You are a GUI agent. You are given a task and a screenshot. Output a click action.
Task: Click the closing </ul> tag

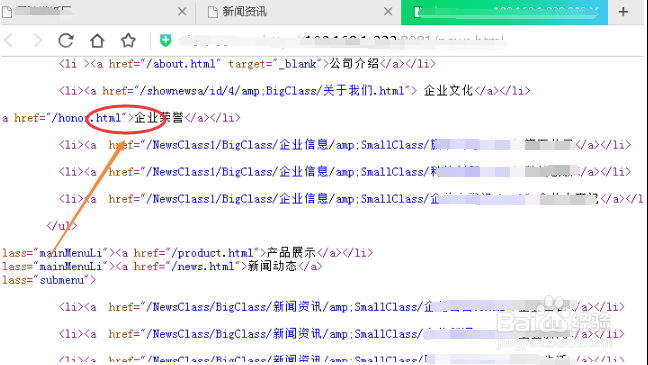[x=62, y=226]
